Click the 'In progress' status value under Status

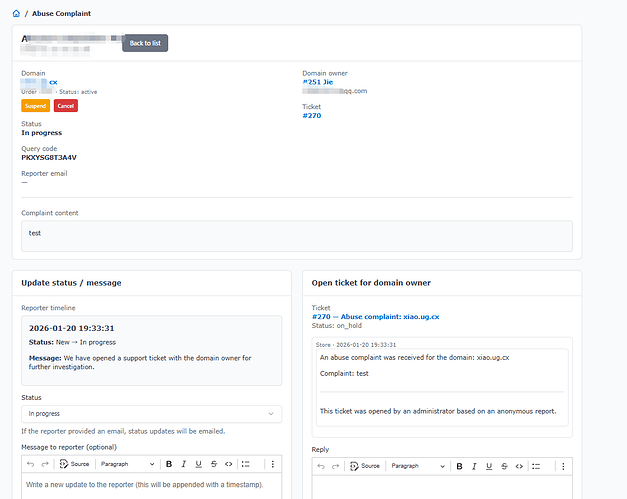point(42,133)
